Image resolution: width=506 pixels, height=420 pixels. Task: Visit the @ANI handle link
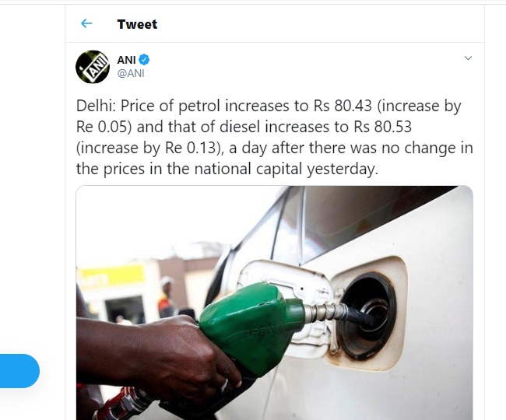point(130,73)
